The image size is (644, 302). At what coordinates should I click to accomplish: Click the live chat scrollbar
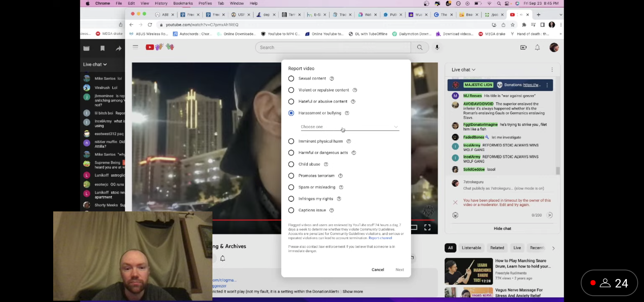pyautogui.click(x=558, y=171)
